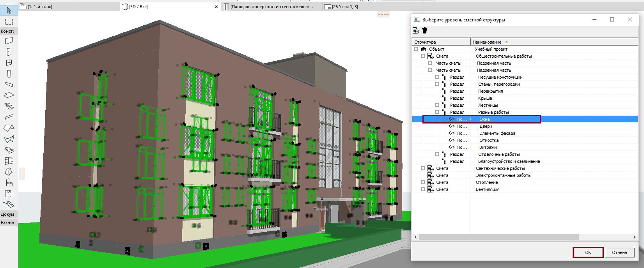Viewport: 644px width, 268px height.
Task: Choose the Door tool
Action: click(9, 52)
